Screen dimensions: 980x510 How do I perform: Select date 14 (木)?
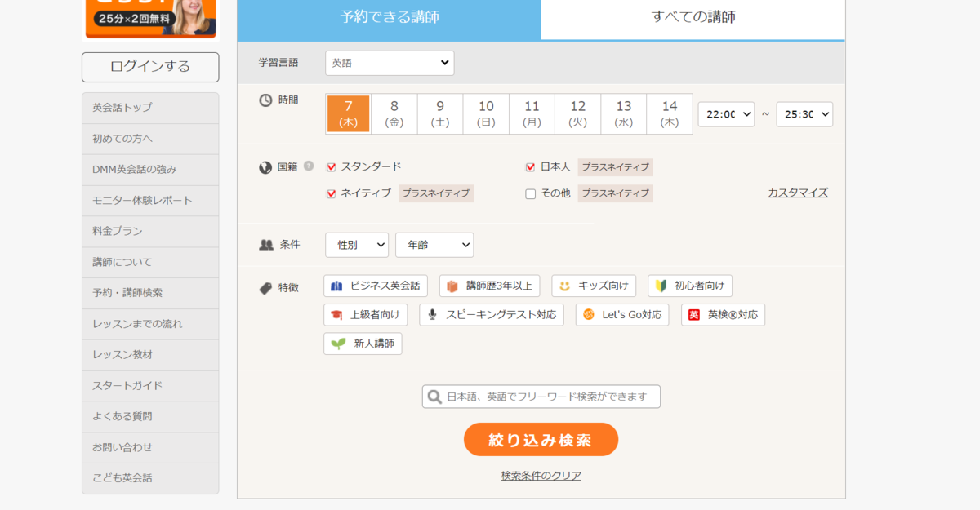(670, 114)
